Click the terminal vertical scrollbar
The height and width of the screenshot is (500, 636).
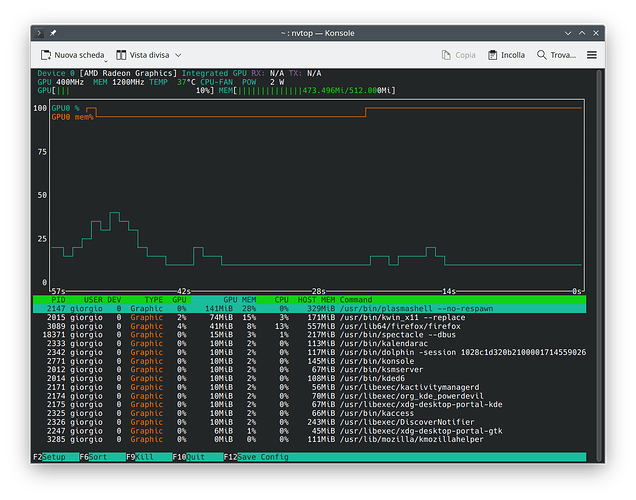599,266
